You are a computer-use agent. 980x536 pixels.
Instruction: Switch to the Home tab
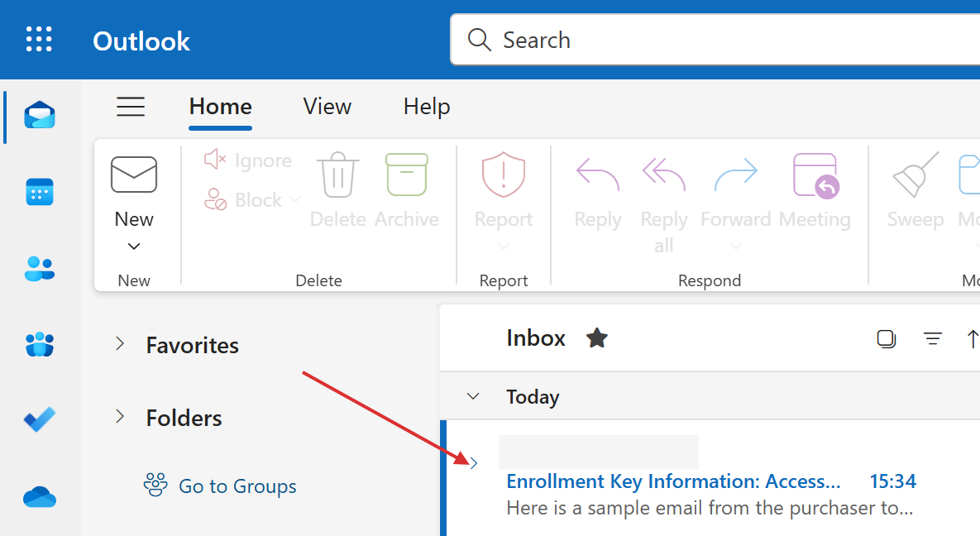point(221,107)
